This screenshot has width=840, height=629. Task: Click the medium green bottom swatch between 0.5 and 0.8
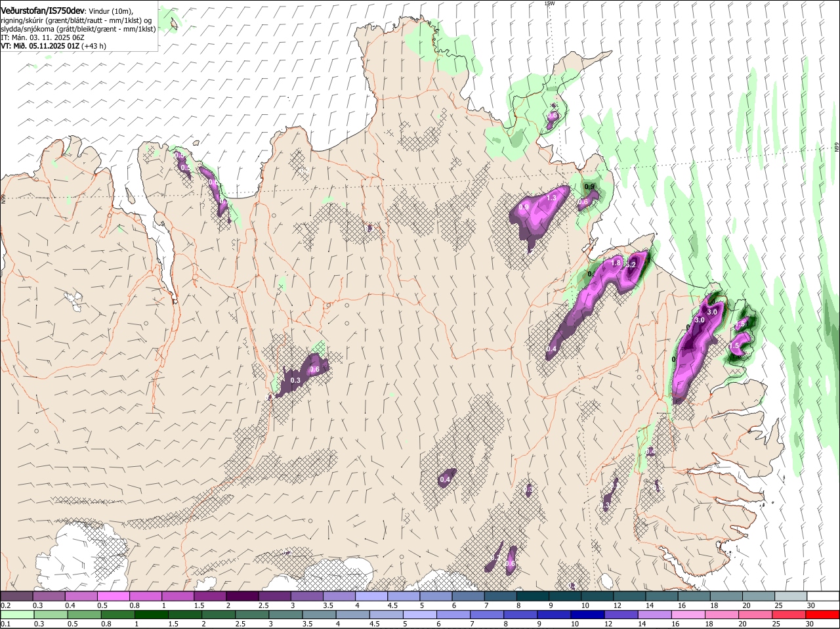click(x=84, y=615)
